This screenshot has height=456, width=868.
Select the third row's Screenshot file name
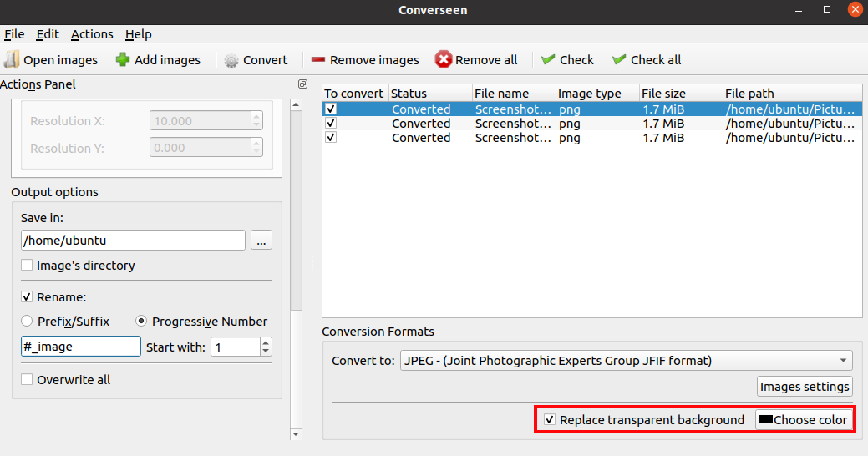click(513, 138)
